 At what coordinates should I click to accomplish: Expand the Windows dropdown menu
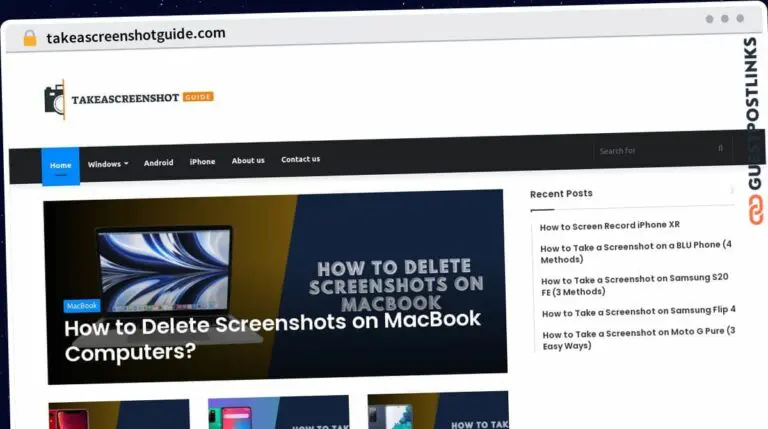(108, 163)
